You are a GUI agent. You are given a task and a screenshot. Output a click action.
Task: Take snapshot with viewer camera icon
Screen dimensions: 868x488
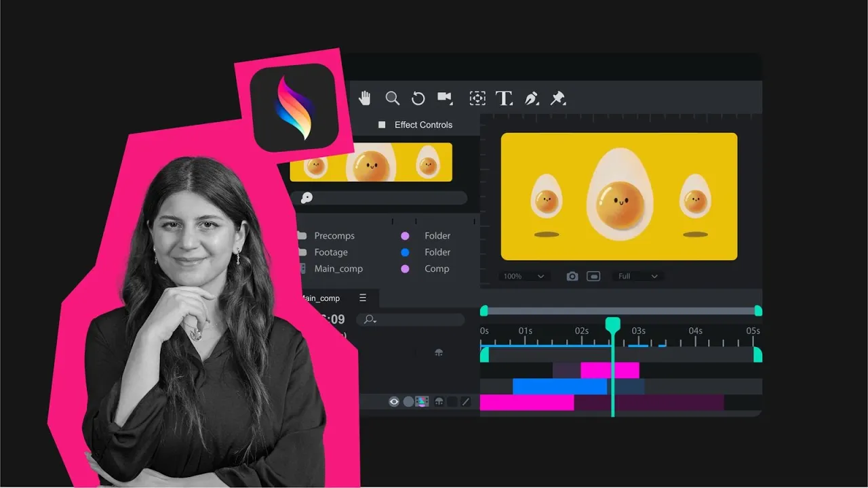[x=572, y=277]
